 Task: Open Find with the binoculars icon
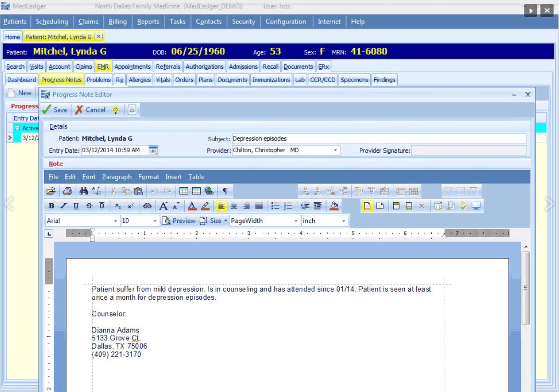(84, 191)
